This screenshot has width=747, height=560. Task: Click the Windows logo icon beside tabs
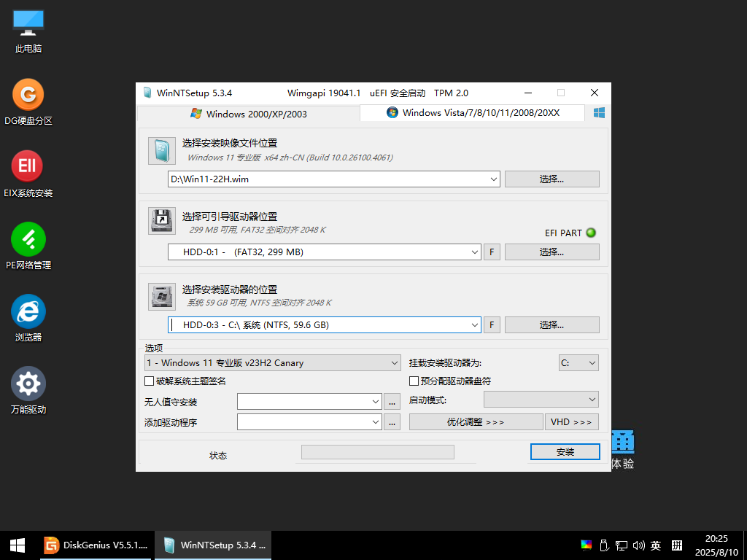[599, 113]
